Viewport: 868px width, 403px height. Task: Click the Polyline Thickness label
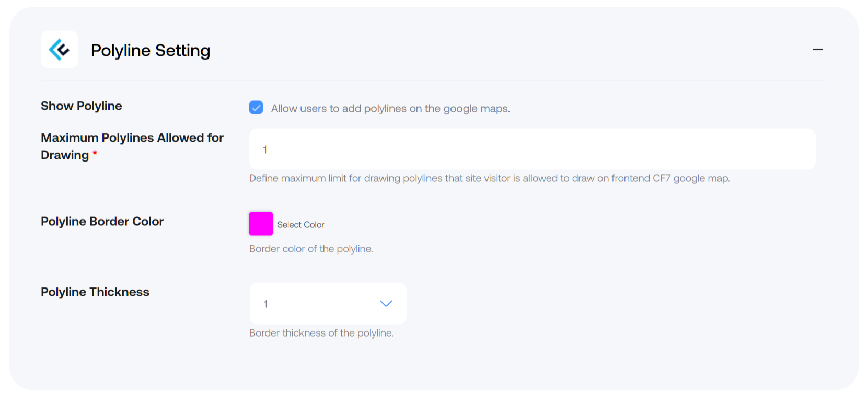[x=95, y=292]
